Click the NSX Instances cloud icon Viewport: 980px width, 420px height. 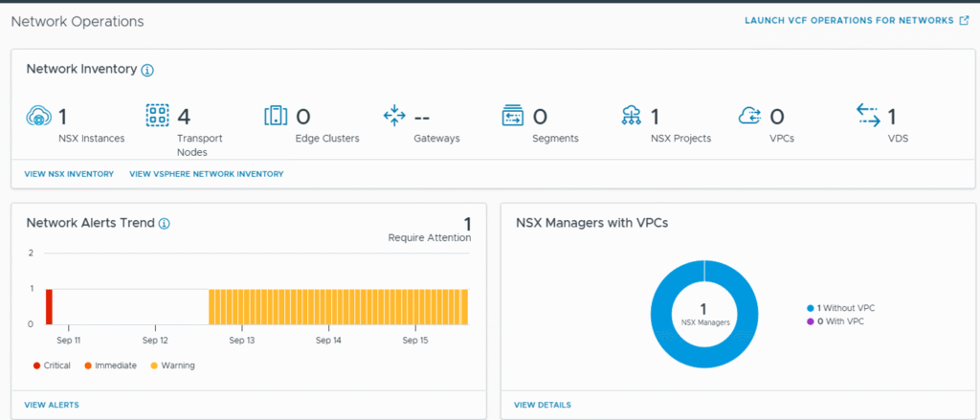(x=37, y=117)
